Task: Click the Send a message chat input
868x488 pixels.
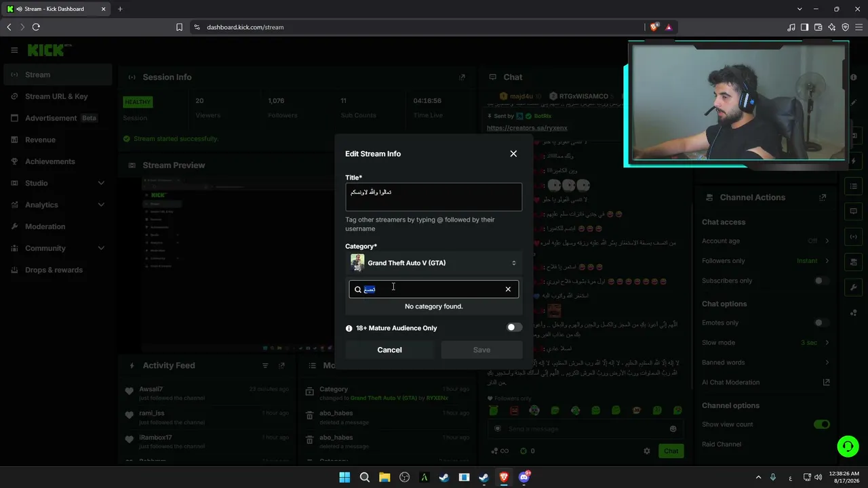Action: point(585,429)
